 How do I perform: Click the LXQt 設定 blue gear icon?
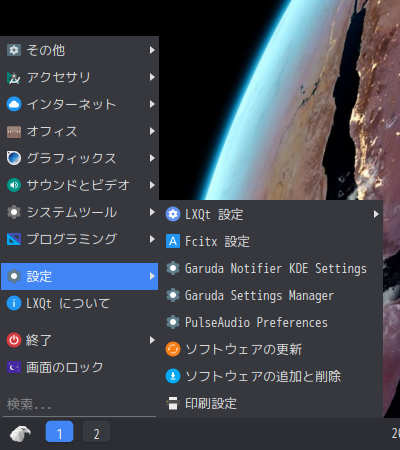pyautogui.click(x=173, y=214)
